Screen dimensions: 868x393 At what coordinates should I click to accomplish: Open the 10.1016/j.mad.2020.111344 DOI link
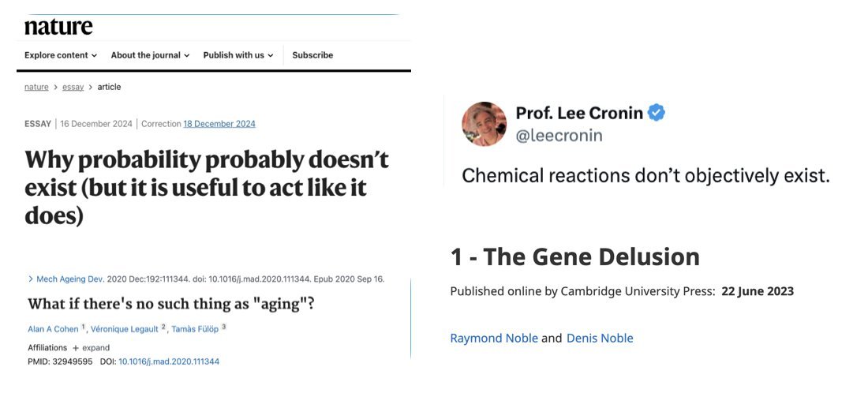click(169, 361)
